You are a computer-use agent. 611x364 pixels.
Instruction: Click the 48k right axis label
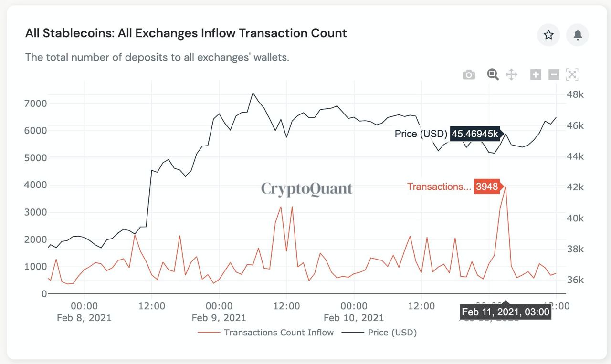coord(576,94)
